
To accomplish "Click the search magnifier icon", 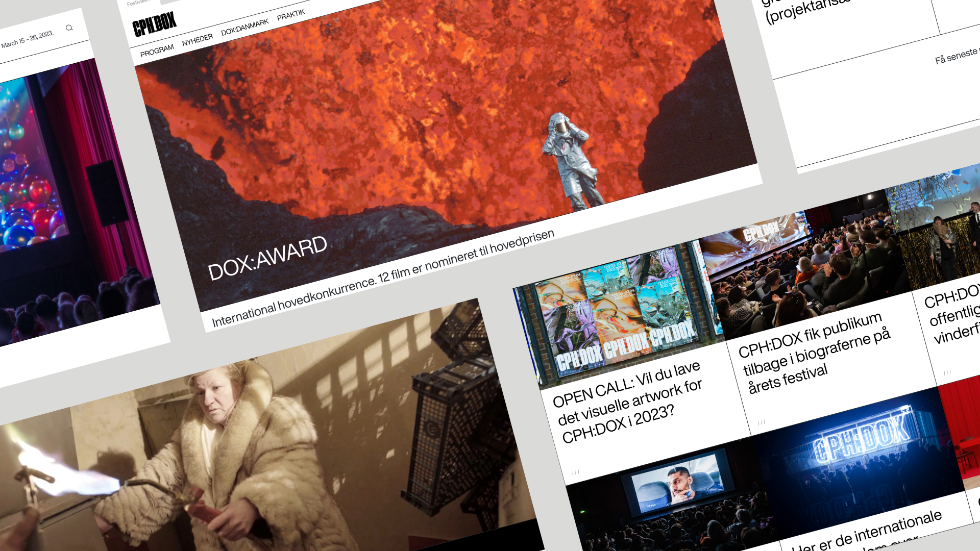I will [69, 28].
